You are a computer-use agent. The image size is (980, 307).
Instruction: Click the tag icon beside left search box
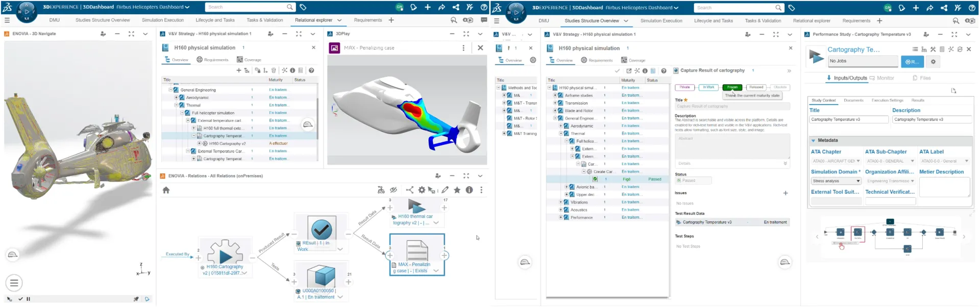pos(303,7)
